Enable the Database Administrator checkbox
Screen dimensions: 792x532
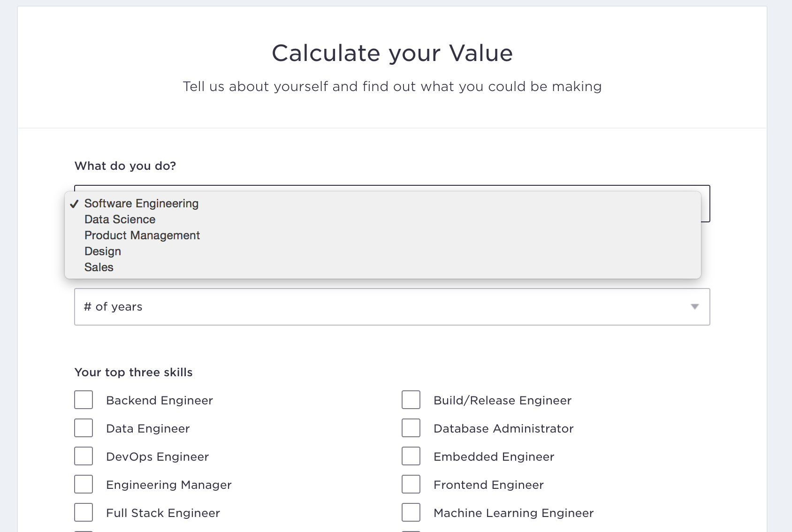pyautogui.click(x=411, y=428)
